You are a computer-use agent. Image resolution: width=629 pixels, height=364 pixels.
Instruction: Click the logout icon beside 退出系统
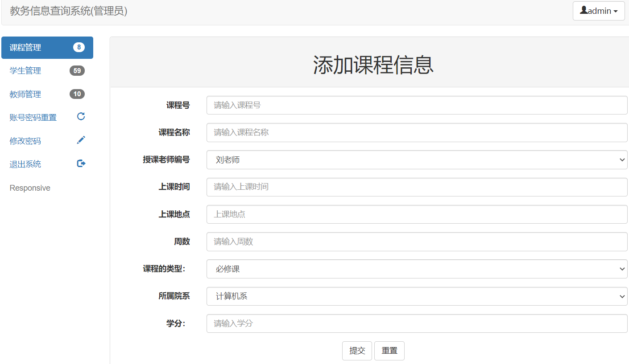click(81, 164)
